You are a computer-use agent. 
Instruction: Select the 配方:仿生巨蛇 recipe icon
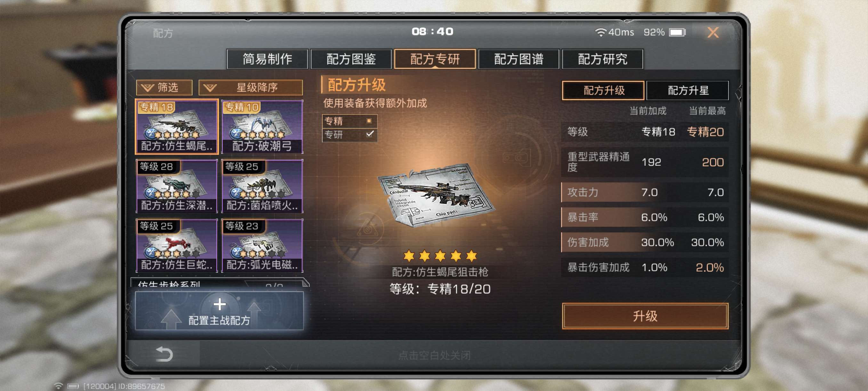(177, 245)
